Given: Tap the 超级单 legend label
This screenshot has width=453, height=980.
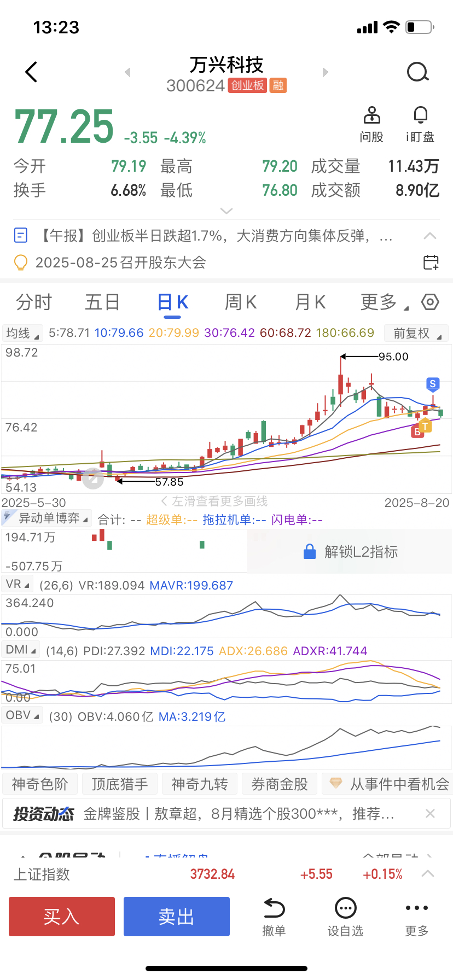Looking at the screenshot, I should [172, 520].
